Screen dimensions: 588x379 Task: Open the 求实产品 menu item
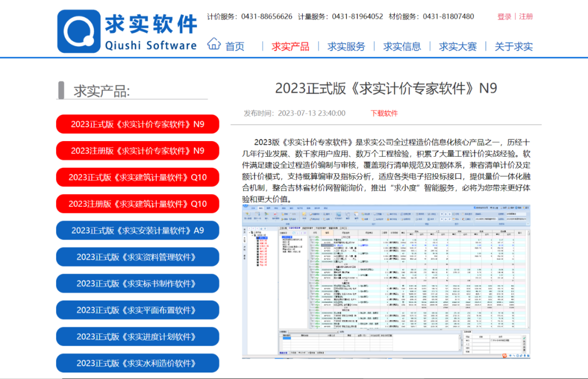point(291,46)
